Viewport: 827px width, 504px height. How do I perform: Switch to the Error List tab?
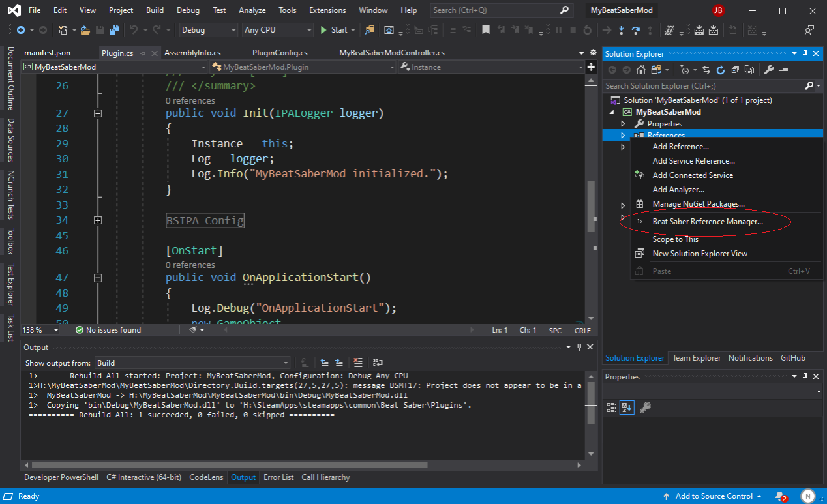[x=278, y=477]
